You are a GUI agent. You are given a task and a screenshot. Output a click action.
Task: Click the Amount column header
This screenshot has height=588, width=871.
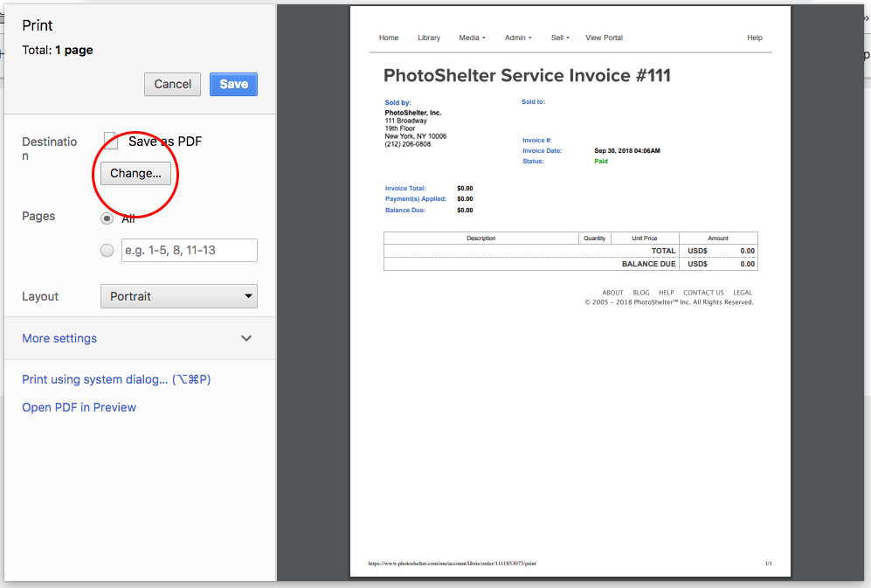pyautogui.click(x=718, y=239)
